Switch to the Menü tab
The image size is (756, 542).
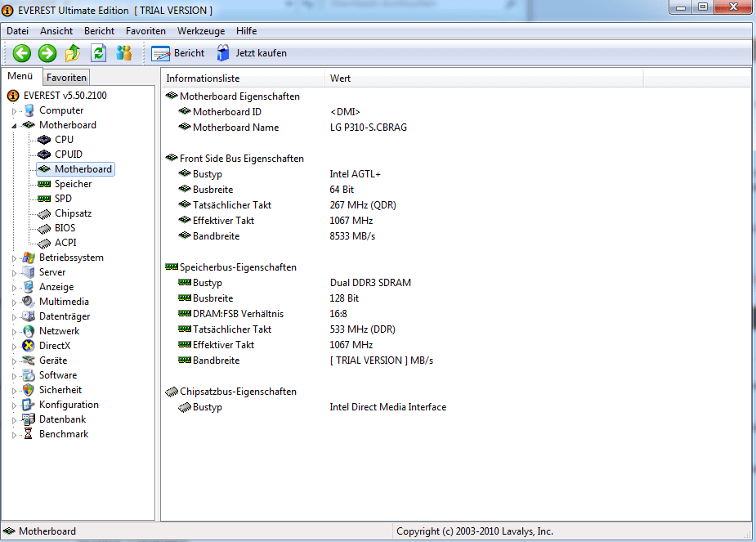tap(20, 76)
